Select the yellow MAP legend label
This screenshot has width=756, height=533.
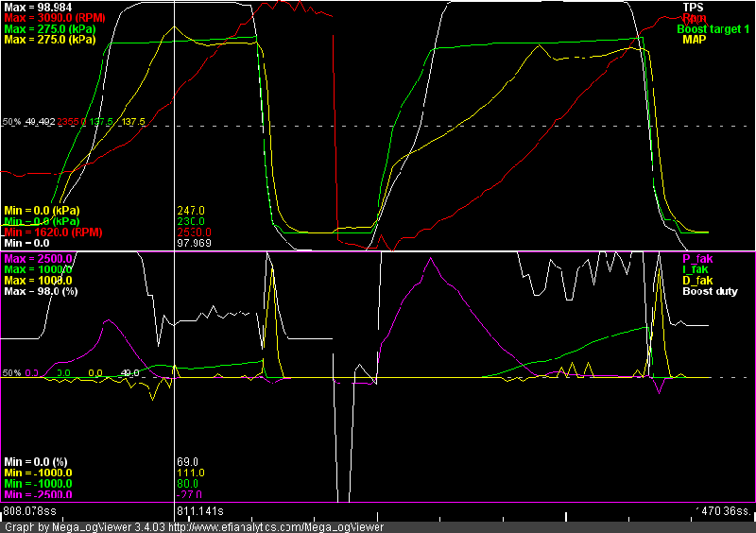(695, 41)
